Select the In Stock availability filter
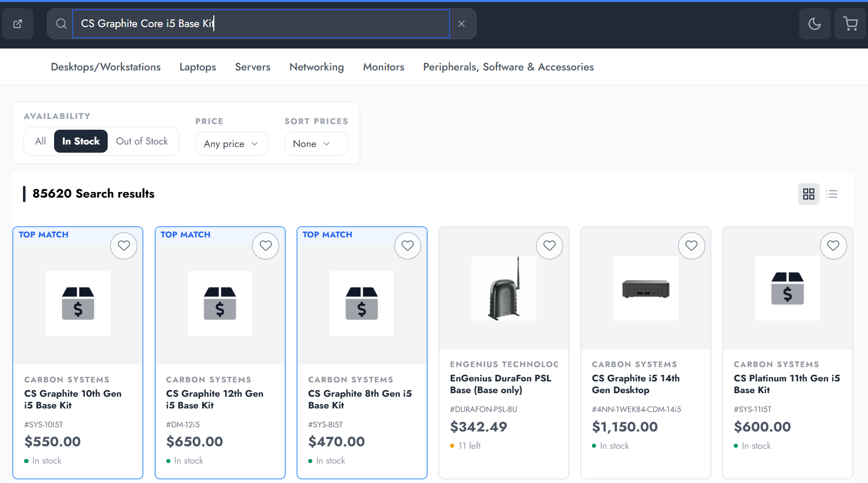The height and width of the screenshot is (483, 868). coord(81,141)
